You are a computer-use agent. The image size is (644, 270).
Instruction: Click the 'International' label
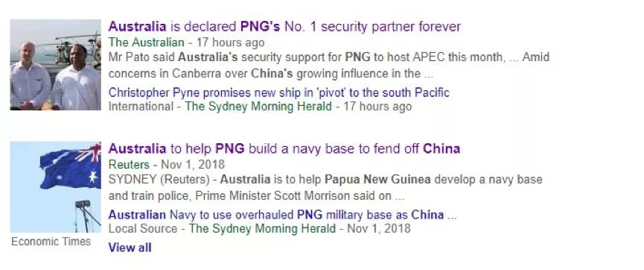(141, 107)
